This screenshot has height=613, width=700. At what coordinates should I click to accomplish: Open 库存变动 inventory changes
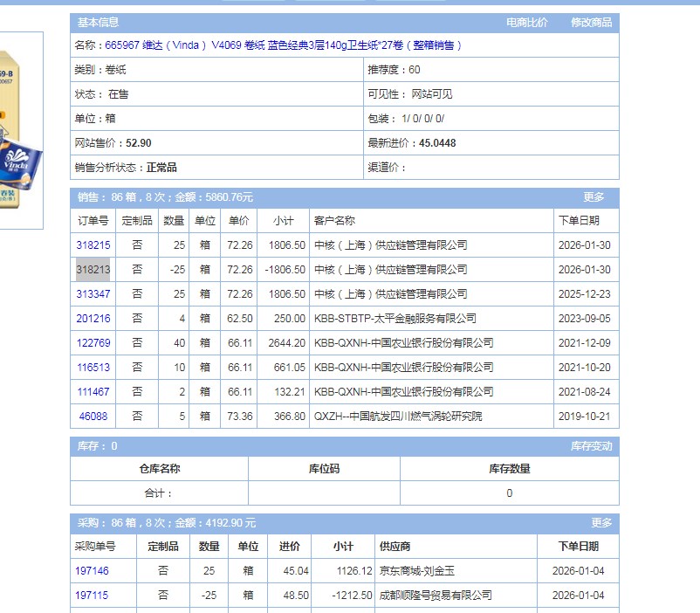coord(591,446)
